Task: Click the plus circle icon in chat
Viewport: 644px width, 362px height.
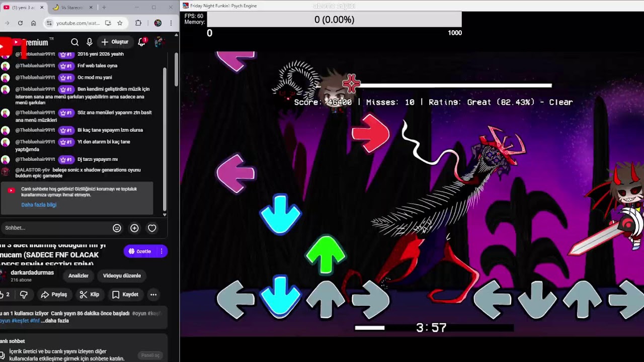Action: [x=134, y=228]
